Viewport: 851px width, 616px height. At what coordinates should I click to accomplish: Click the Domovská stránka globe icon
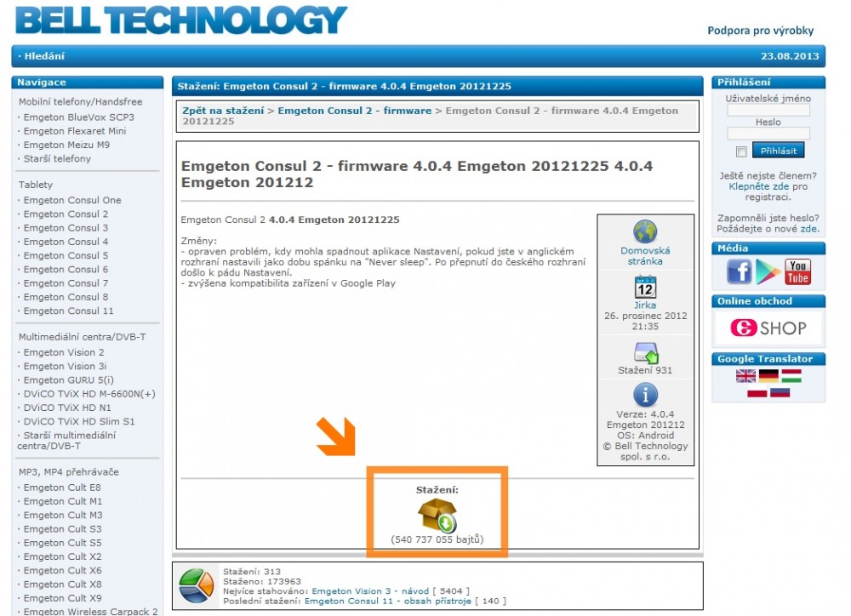tap(645, 232)
